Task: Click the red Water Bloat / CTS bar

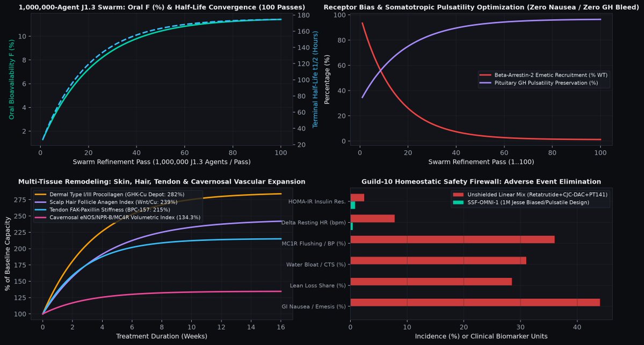Action: [438, 260]
